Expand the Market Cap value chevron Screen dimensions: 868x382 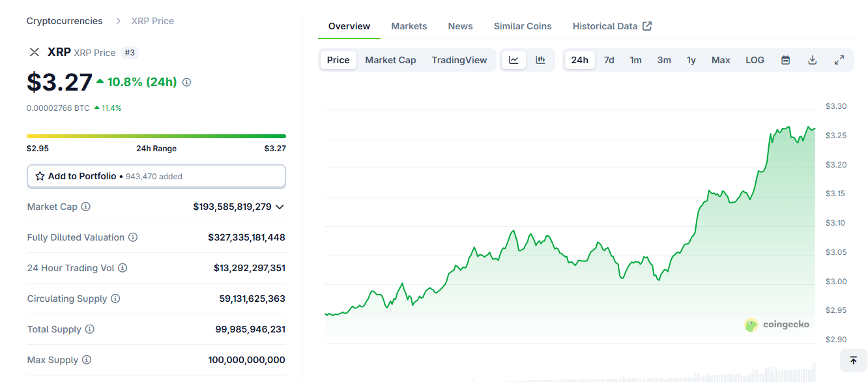[x=280, y=207]
